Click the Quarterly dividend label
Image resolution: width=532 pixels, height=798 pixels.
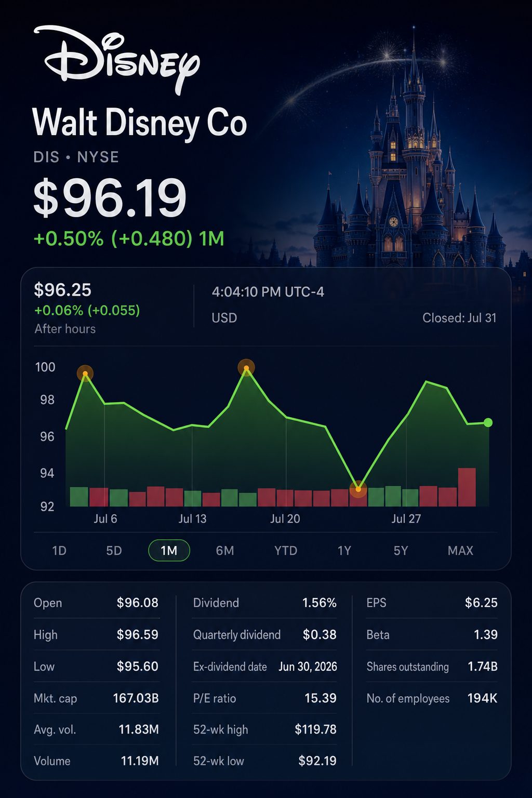pos(237,635)
